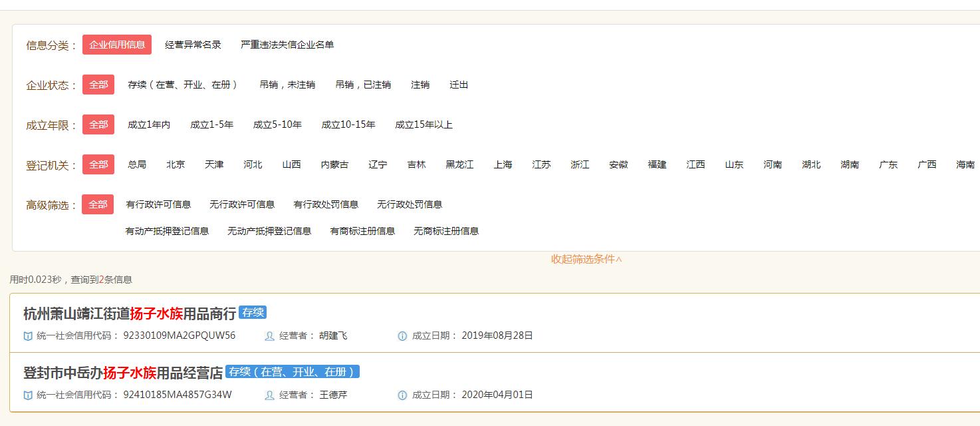Viewport: 980px width, 426px height.
Task: Select 成立1年内 founding period filter
Action: 147,124
